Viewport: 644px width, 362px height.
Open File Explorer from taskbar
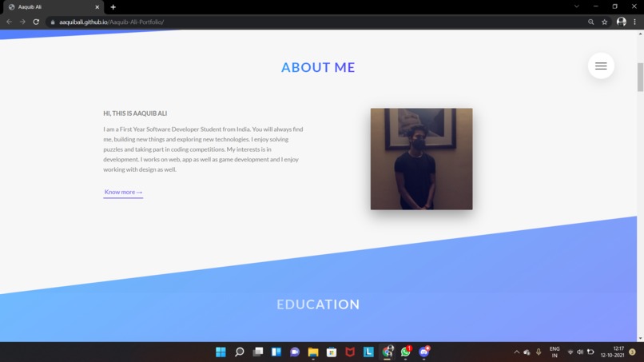pos(313,352)
